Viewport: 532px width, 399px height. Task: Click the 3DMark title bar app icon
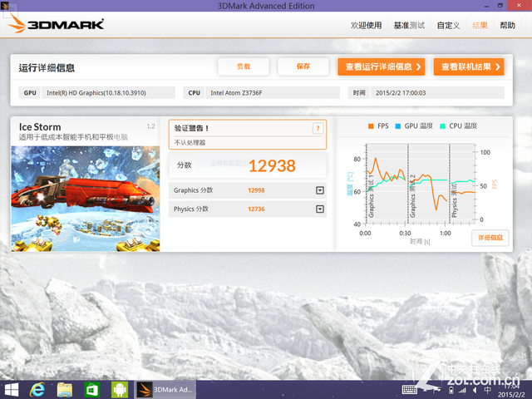(5, 5)
